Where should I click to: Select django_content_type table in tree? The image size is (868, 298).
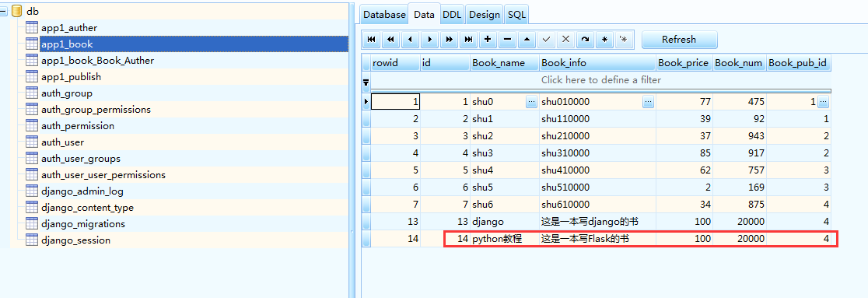87,208
